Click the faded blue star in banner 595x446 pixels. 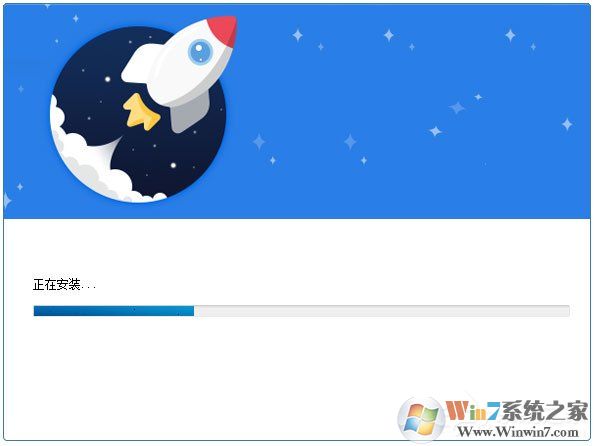pyautogui.click(x=457, y=107)
